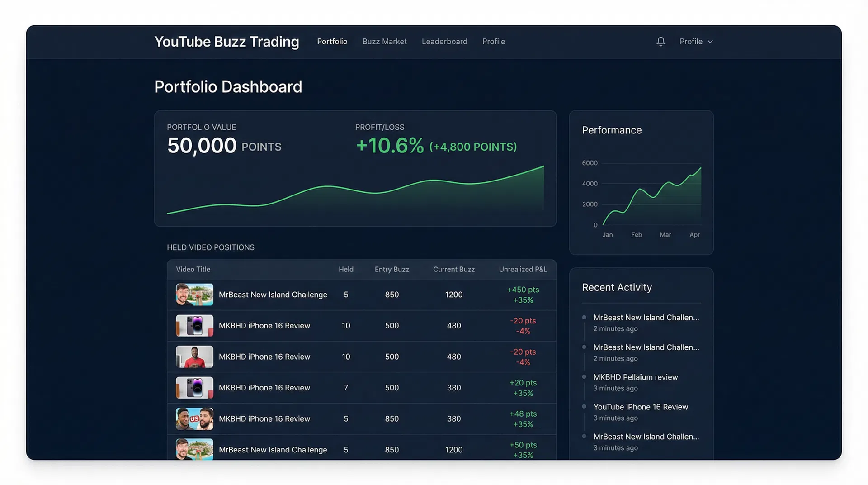868x485 pixels.
Task: Click the 50,000 portfolio value figure
Action: (x=202, y=146)
